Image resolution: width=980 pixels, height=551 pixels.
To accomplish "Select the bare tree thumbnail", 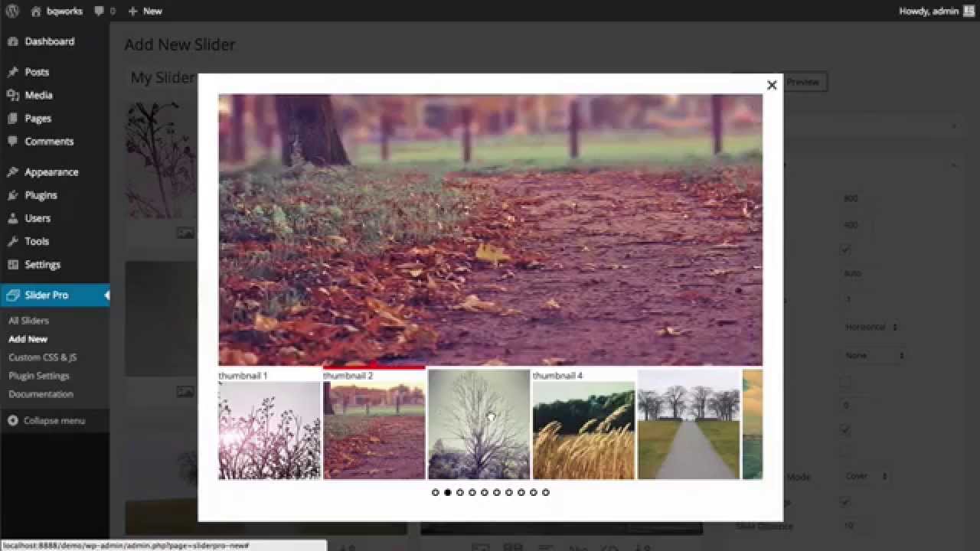I will 479,425.
